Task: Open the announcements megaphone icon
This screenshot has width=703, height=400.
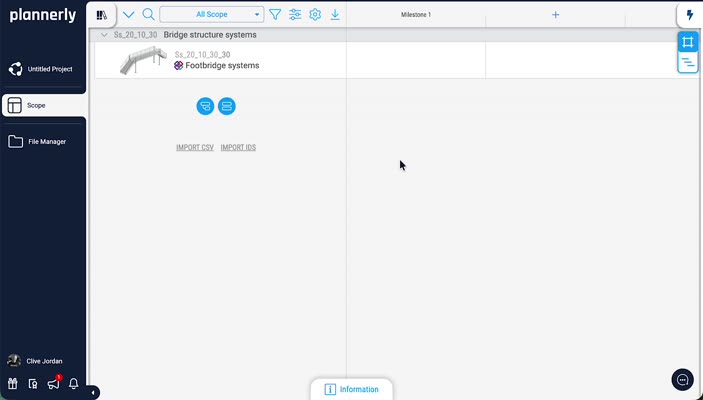Action: coord(53,384)
